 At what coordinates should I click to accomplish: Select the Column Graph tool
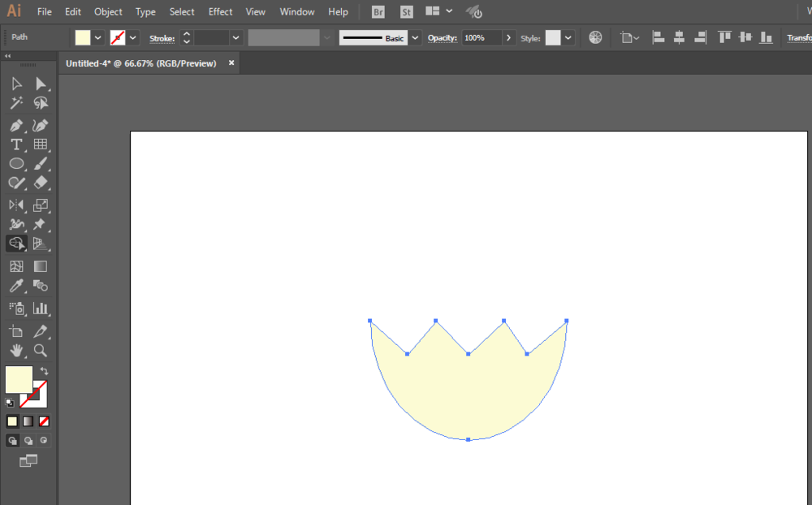tap(41, 309)
